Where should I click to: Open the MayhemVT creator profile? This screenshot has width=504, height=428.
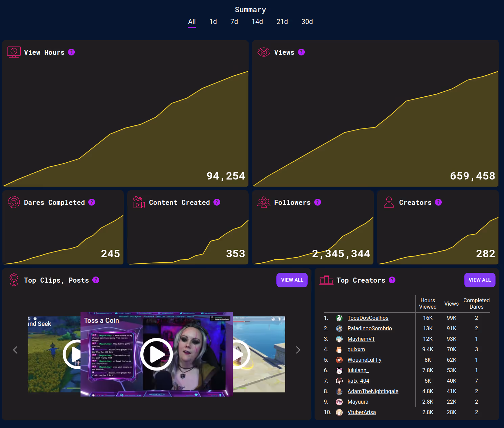click(361, 339)
